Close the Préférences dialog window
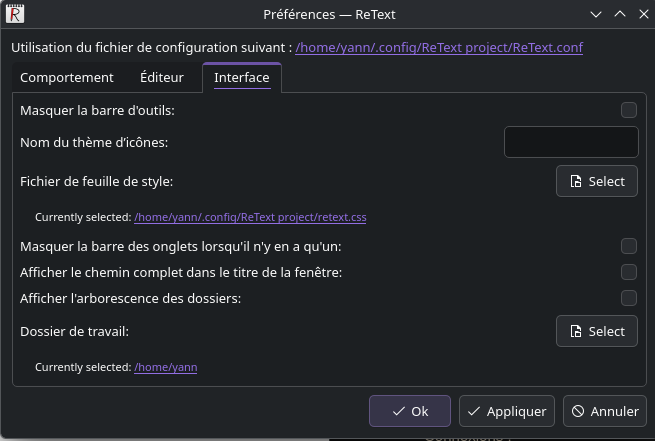Screen dimensions: 655x441 pos(640,15)
